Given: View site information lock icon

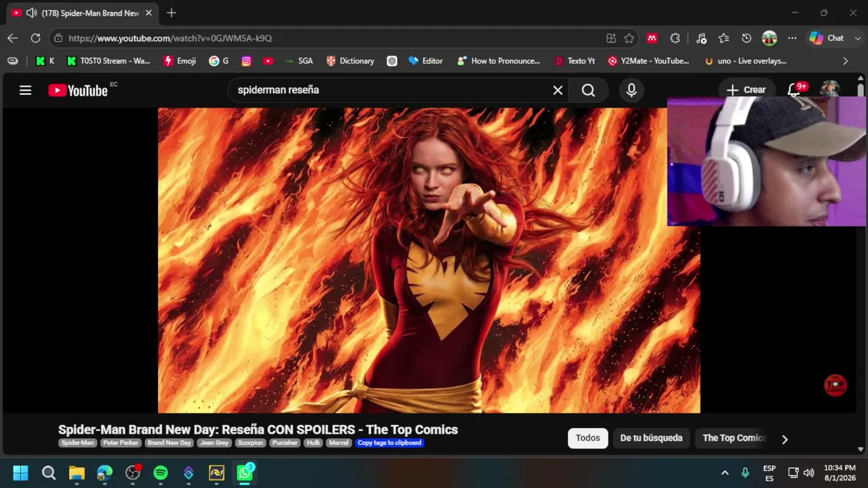Looking at the screenshot, I should coord(58,38).
